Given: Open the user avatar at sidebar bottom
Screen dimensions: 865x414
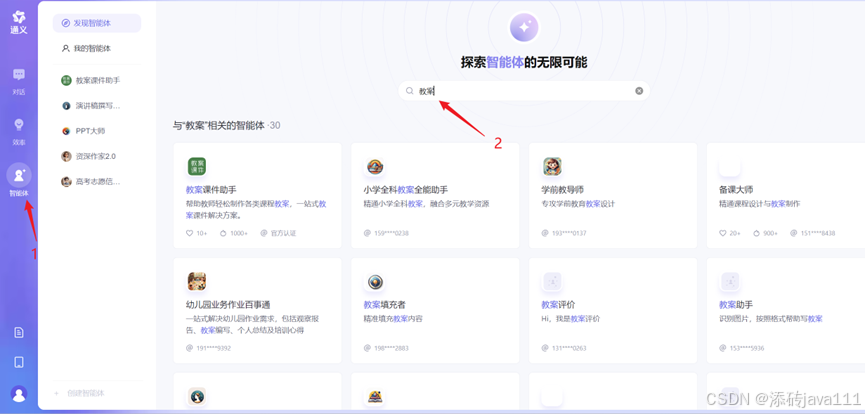Looking at the screenshot, I should (19, 394).
